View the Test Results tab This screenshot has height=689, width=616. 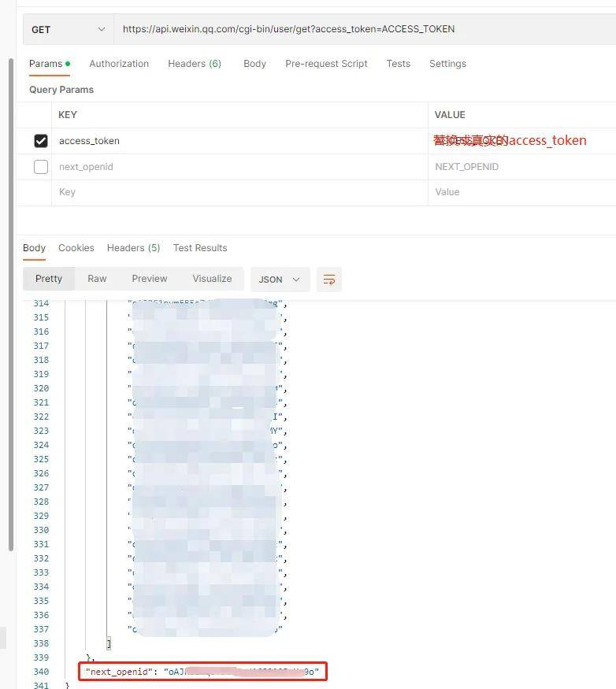200,248
